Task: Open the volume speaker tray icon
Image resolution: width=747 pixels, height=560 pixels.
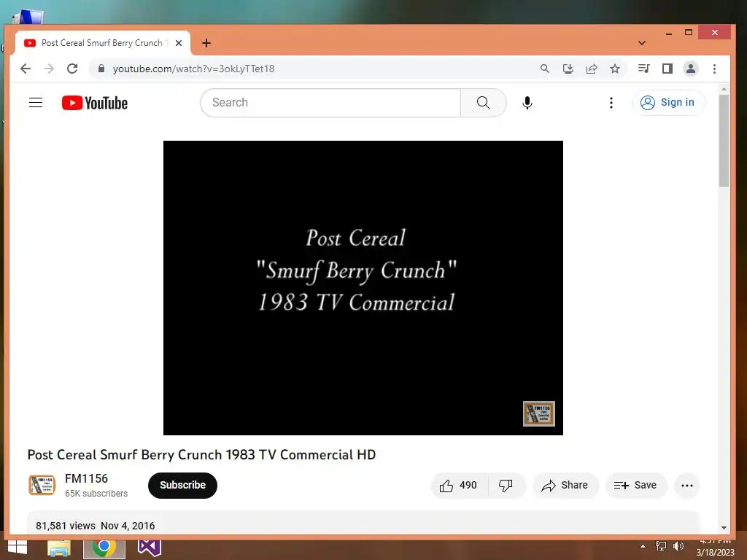Action: pos(678,546)
